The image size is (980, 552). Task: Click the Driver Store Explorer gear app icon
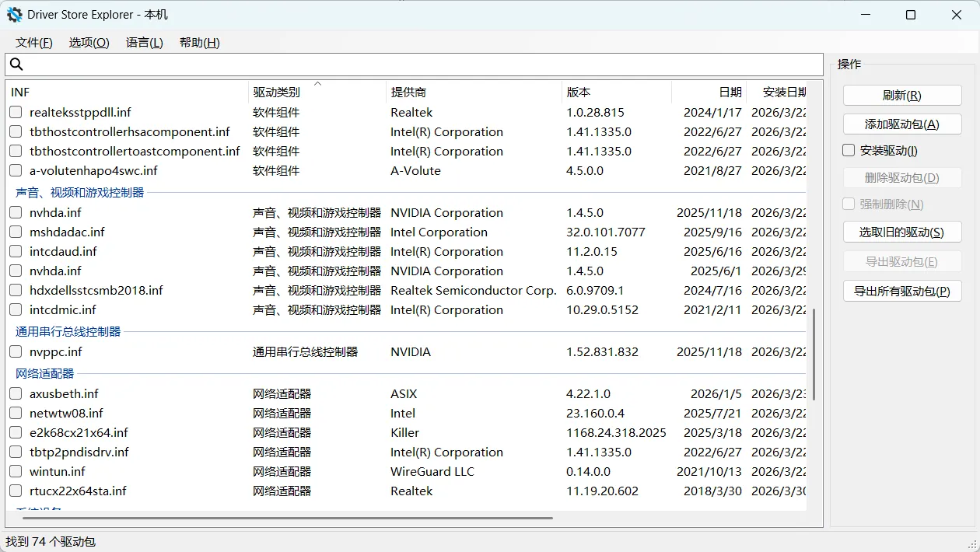coord(15,15)
